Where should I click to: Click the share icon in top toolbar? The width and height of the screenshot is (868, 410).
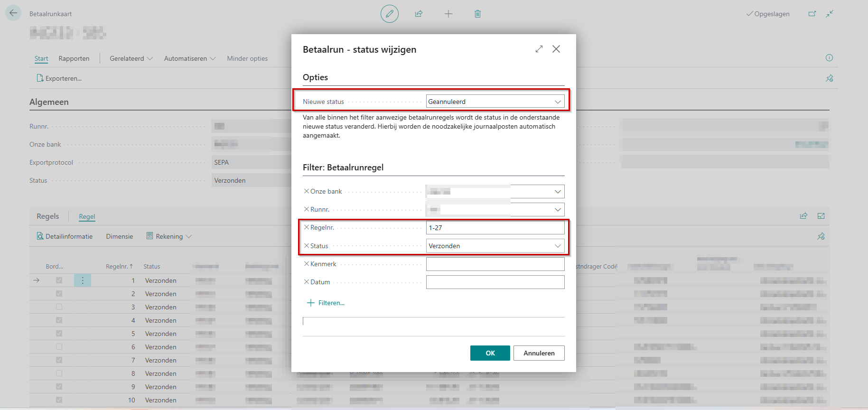point(419,14)
